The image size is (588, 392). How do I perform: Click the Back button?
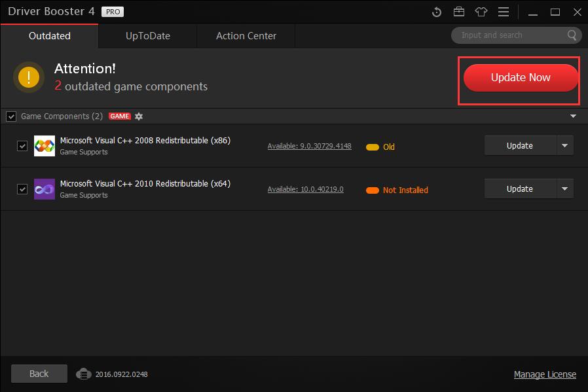39,374
